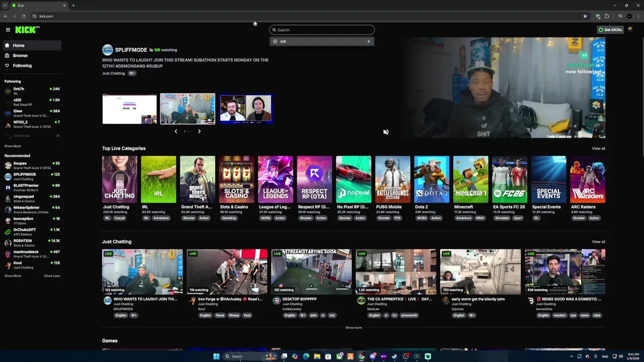Open the IRL category card
The image size is (644, 362).
[158, 179]
